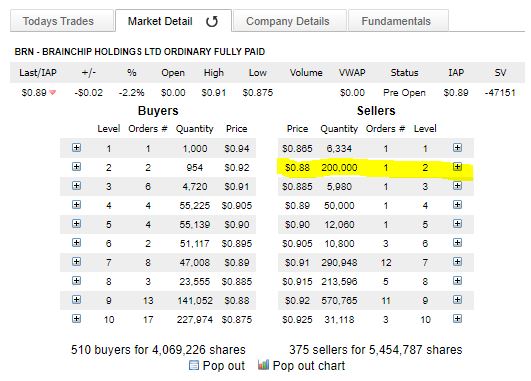
Task: Click the refresh icon beside Market Detail
Action: point(212,21)
